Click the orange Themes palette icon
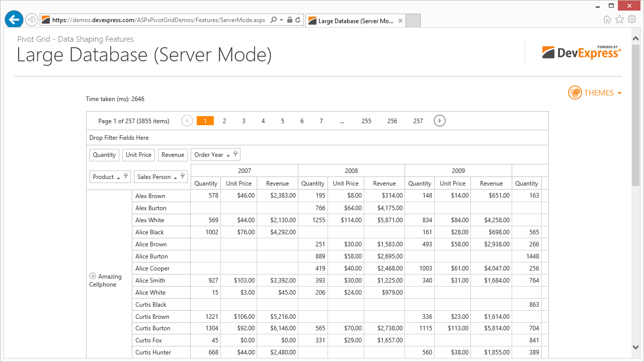The width and height of the screenshot is (644, 362). click(575, 93)
